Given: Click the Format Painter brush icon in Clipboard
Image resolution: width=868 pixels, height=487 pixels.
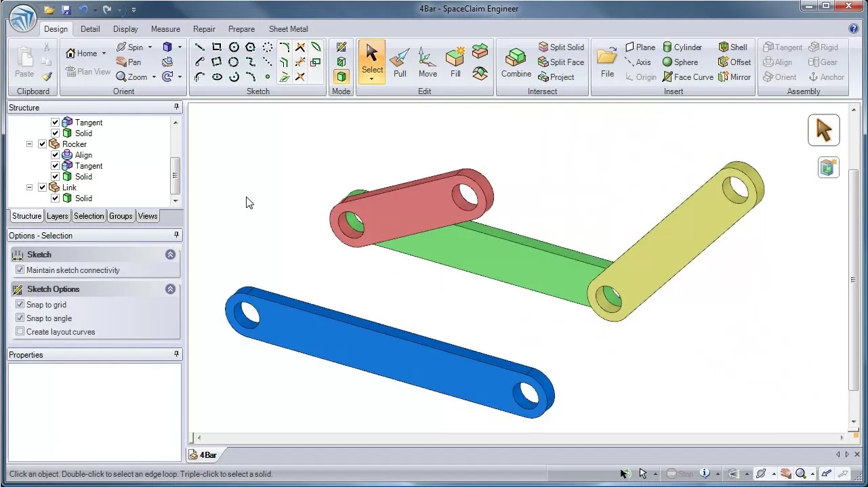Looking at the screenshot, I should click(x=47, y=77).
